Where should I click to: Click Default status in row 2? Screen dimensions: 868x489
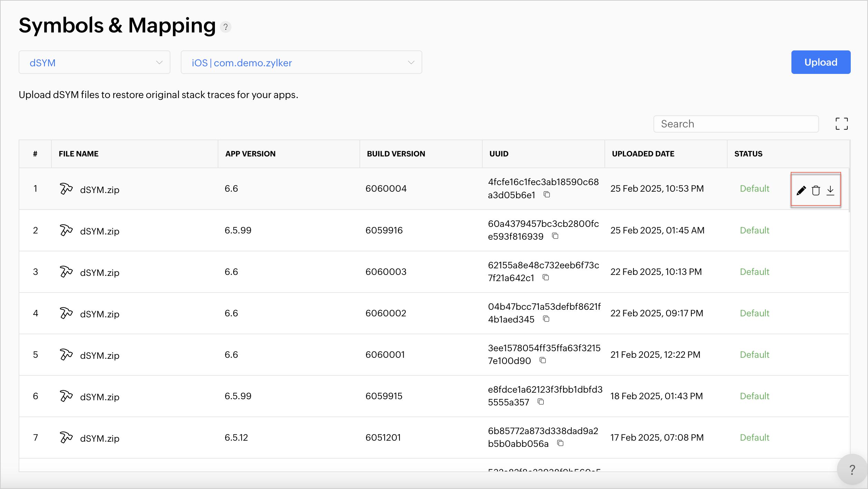point(754,230)
